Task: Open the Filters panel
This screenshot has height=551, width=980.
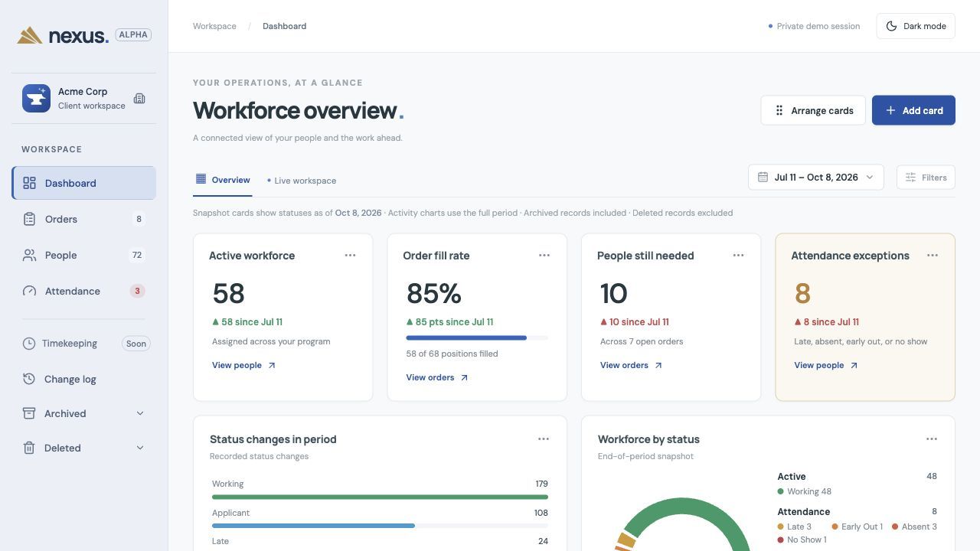Action: coord(926,178)
